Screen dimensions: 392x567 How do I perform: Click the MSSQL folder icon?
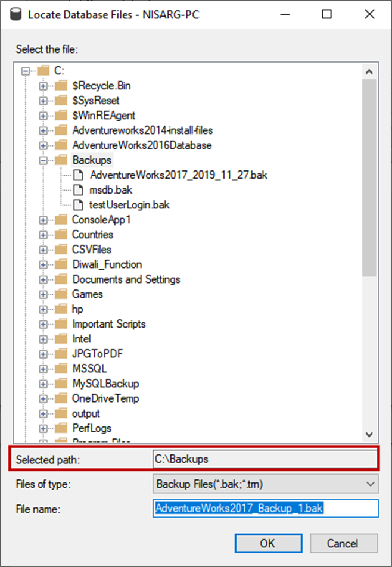(61, 369)
